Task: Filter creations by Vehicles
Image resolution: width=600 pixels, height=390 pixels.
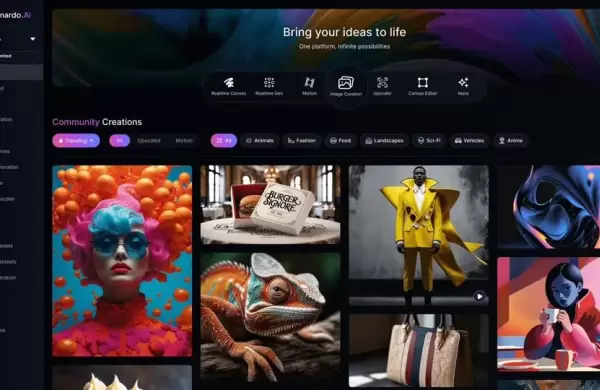Action: [x=469, y=140]
